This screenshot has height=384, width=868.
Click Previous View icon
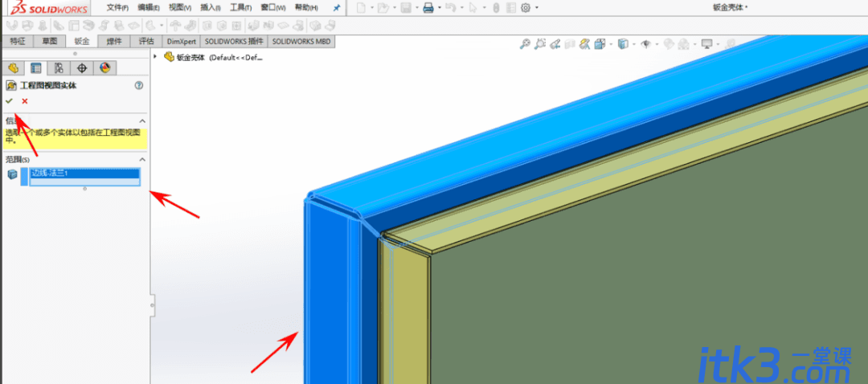(x=556, y=43)
